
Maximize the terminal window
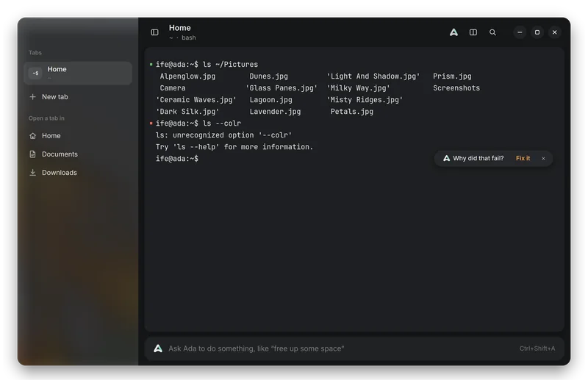tap(537, 32)
